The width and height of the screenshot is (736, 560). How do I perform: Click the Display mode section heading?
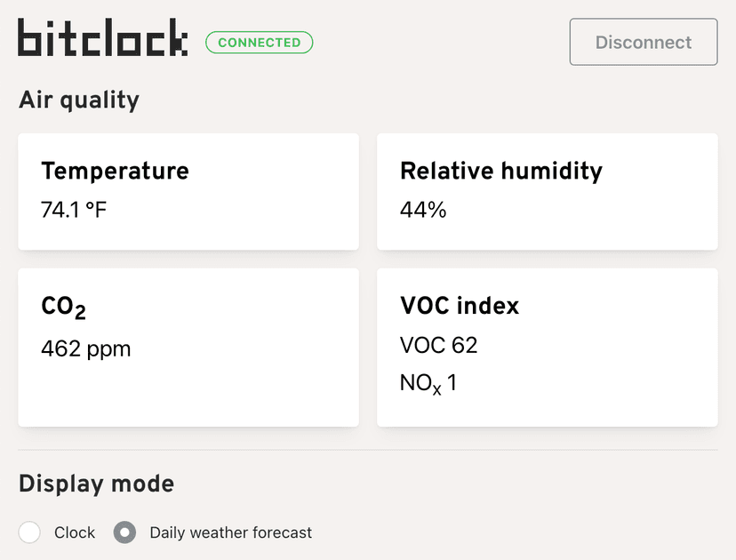tap(96, 484)
